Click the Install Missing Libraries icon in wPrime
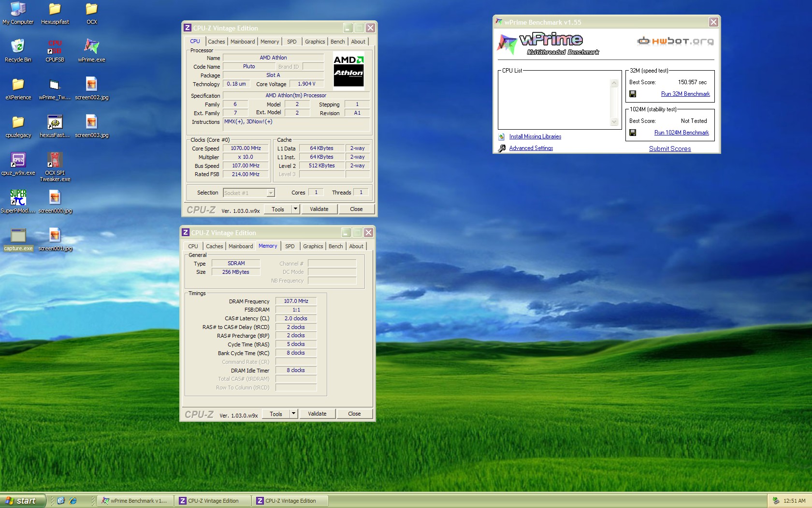This screenshot has width=812, height=508. [502, 137]
